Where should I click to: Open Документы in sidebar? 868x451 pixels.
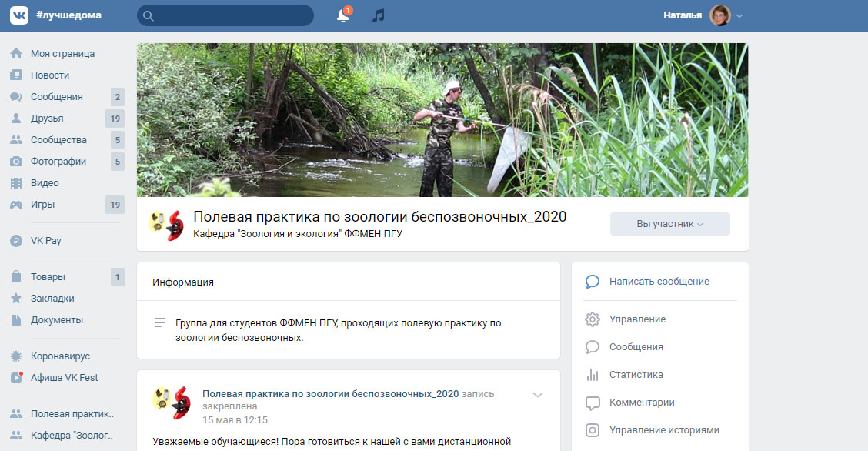57,320
